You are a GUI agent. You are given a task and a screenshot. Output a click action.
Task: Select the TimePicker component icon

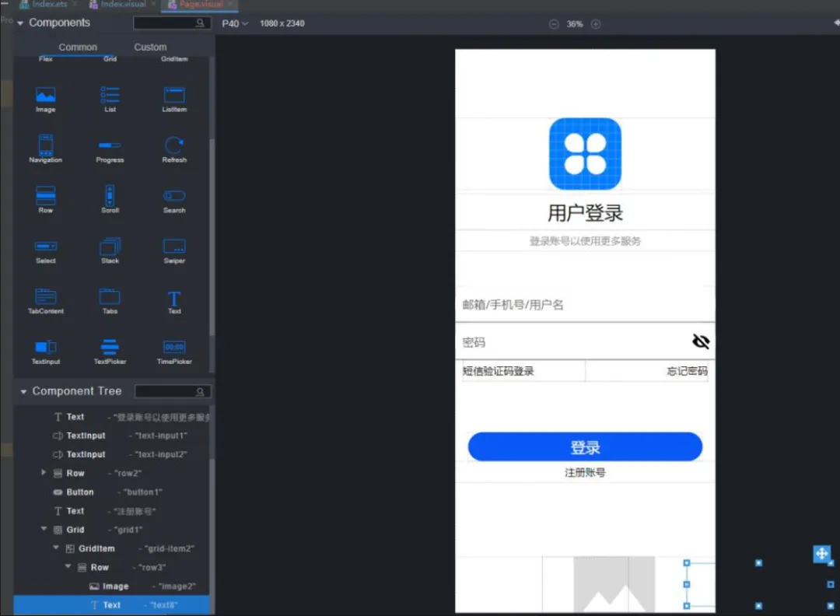174,347
